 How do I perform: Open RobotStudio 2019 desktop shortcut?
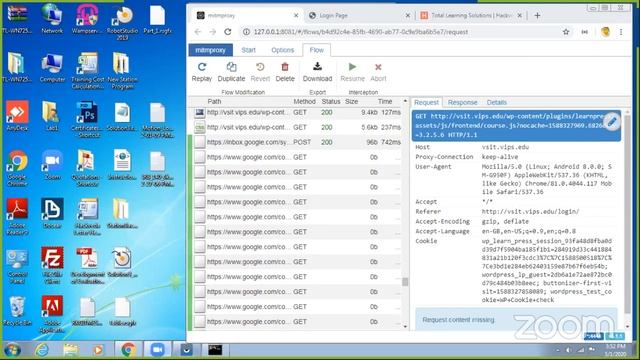122,22
